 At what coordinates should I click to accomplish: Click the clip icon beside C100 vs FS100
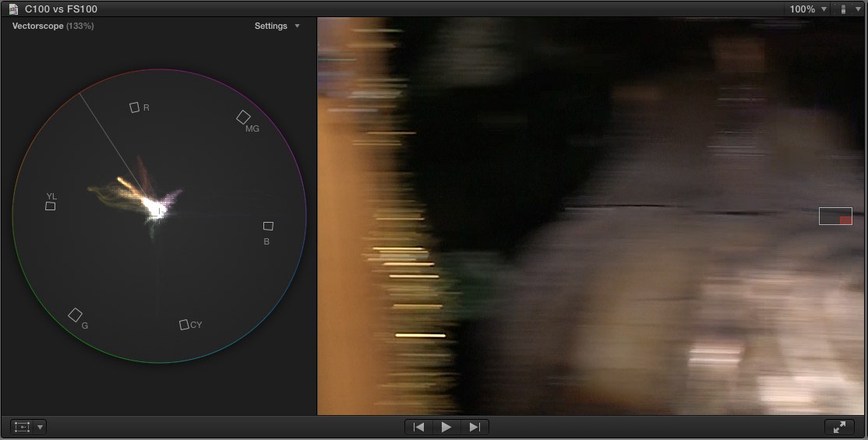[13, 9]
